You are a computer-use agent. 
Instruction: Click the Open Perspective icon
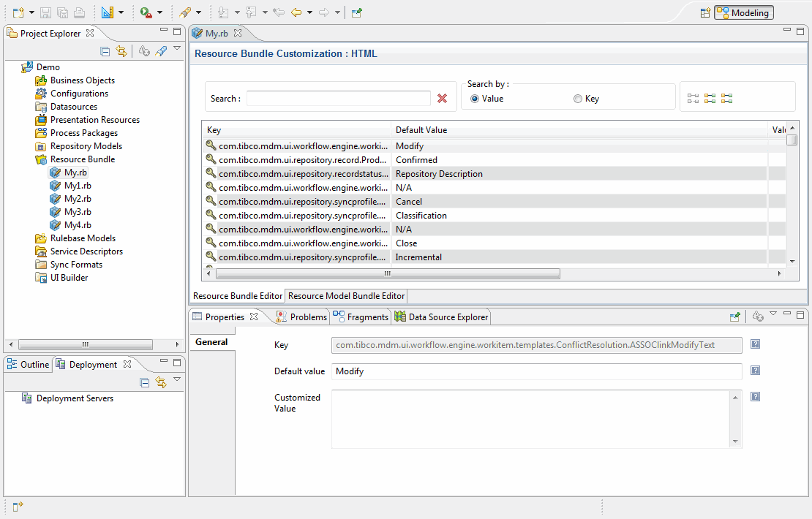(x=705, y=12)
